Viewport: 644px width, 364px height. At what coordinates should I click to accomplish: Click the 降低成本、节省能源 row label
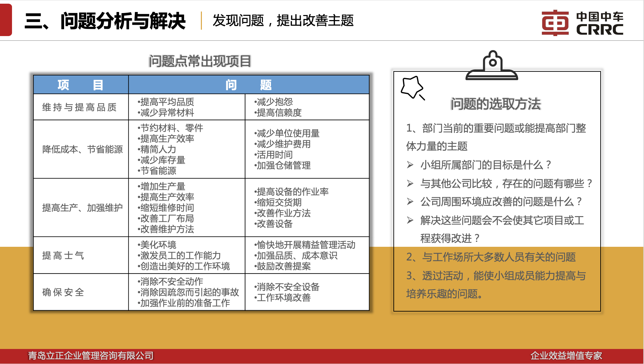click(x=82, y=149)
